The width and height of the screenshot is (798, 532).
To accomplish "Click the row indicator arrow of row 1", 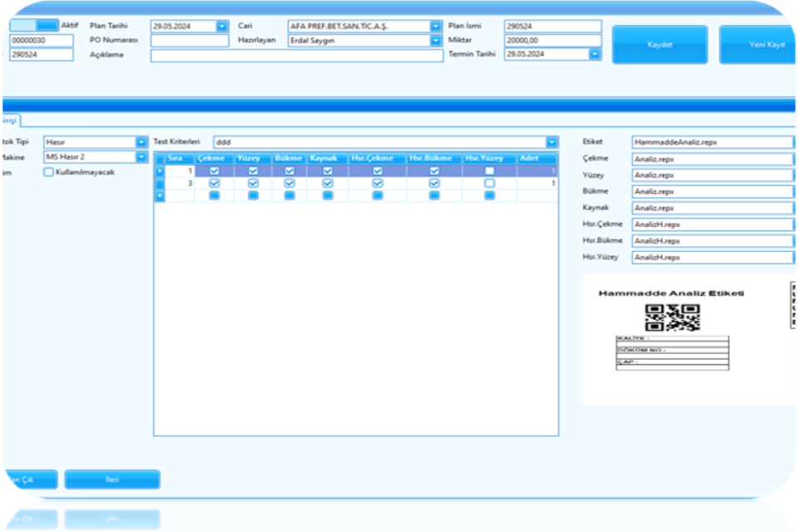I will (x=160, y=170).
